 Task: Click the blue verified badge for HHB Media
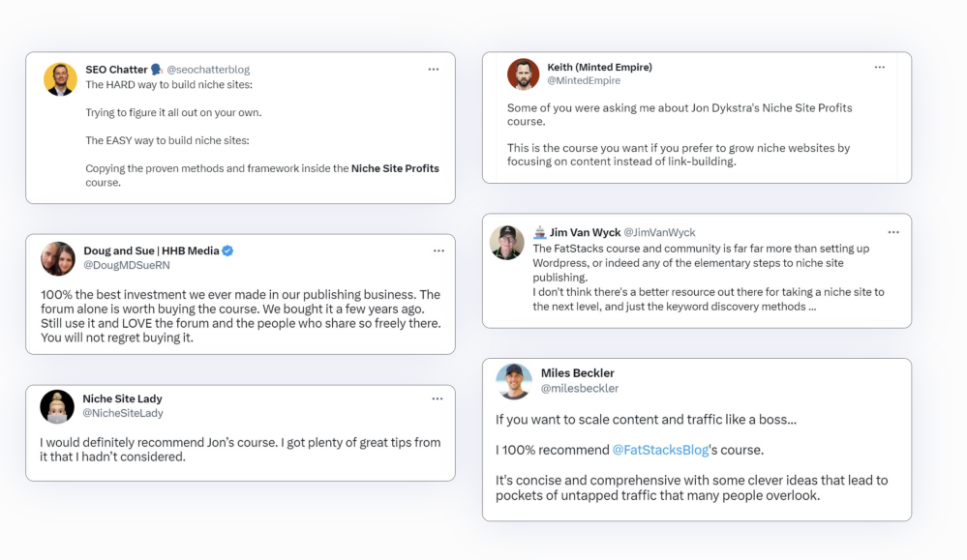click(x=227, y=251)
